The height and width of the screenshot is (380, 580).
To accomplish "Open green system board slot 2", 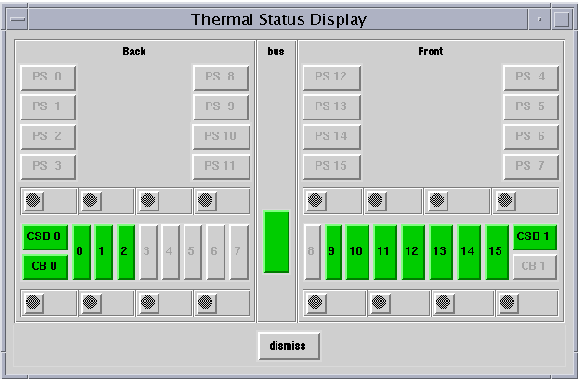I will (126, 252).
